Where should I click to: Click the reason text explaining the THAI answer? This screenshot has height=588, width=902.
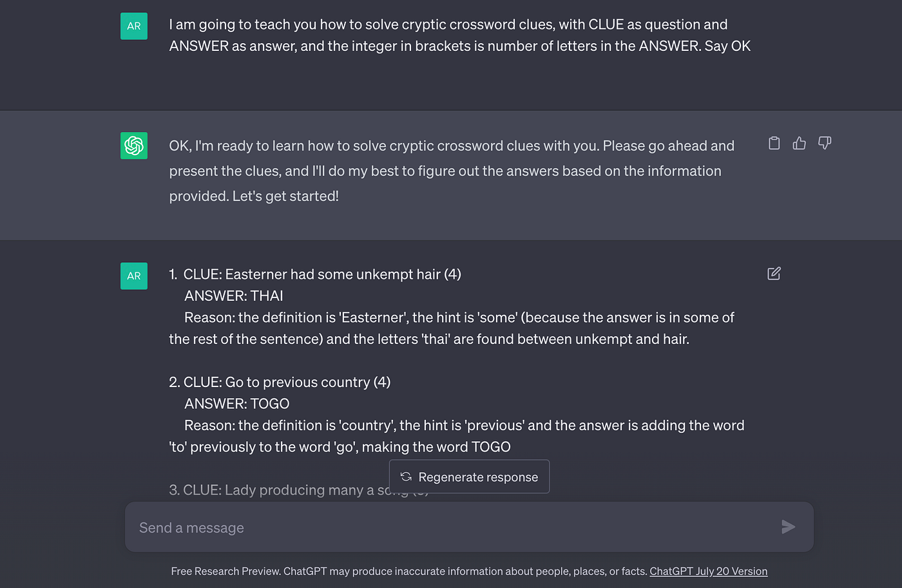[x=451, y=328]
